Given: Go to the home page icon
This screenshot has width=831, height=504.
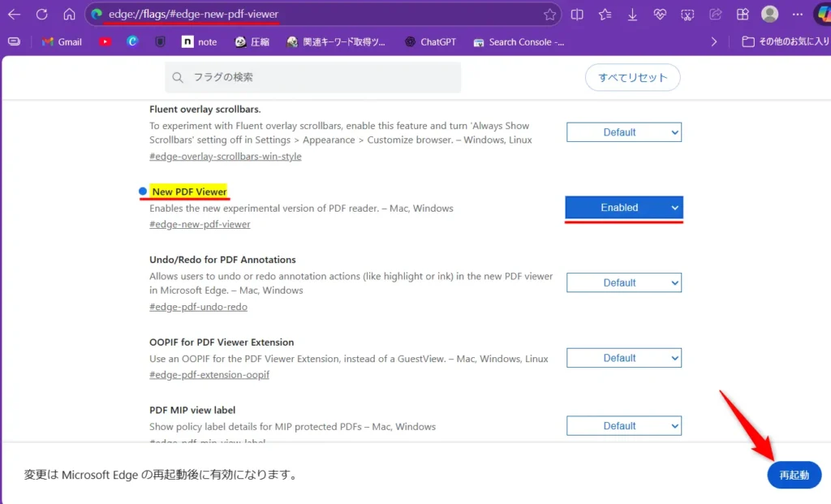Looking at the screenshot, I should pos(69,15).
